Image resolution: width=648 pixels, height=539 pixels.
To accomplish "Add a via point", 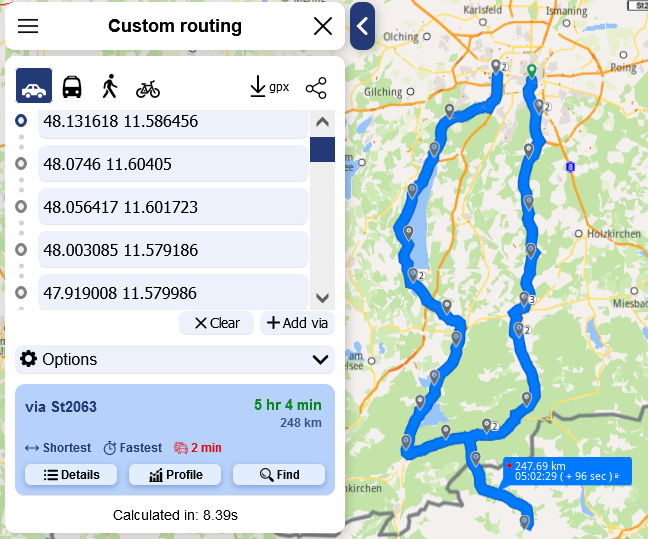I will (297, 323).
